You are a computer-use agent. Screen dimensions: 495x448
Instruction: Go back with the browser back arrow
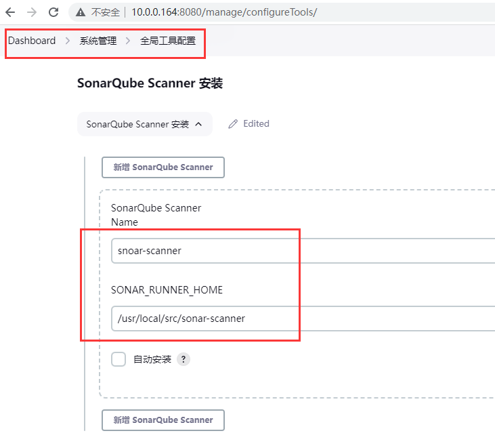[x=10, y=12]
